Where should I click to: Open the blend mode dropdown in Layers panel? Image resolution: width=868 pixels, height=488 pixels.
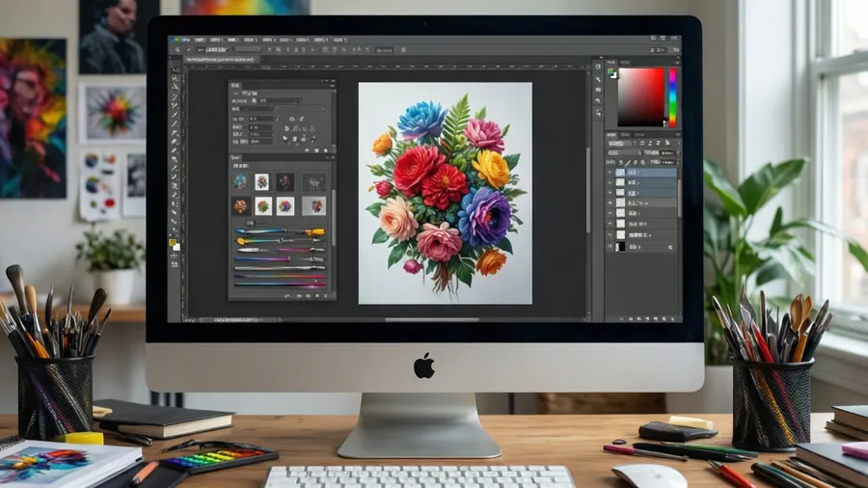point(624,152)
